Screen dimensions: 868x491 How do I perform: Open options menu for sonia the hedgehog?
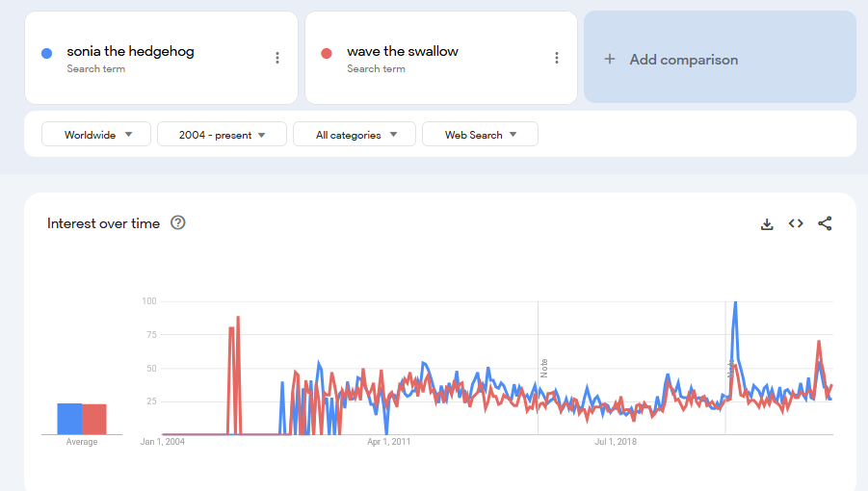pyautogui.click(x=277, y=58)
